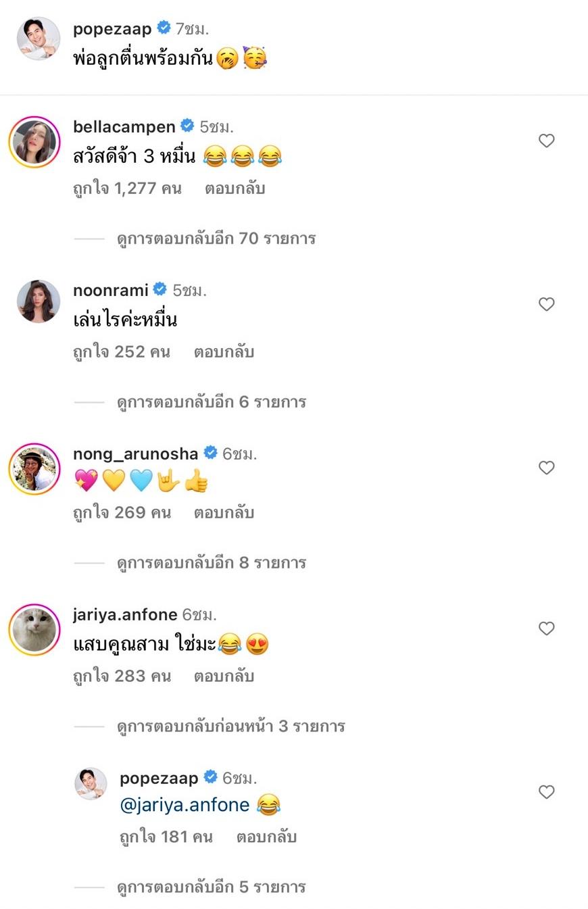The width and height of the screenshot is (588, 909).
Task: Expand 5 more replies at the bottom
Action: [x=211, y=887]
